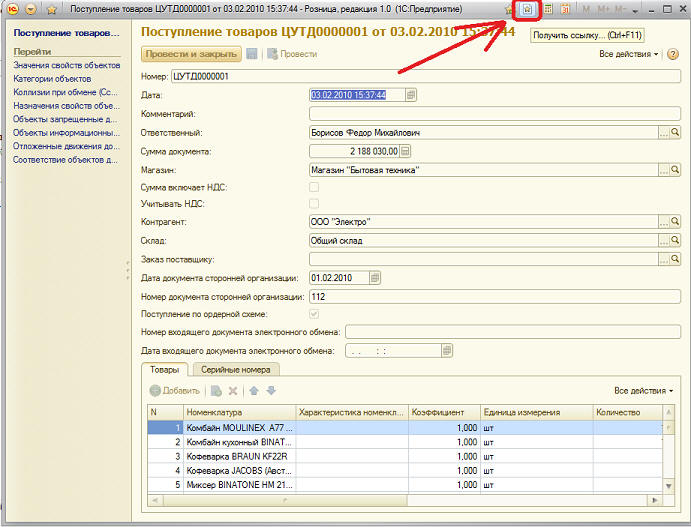Open the top Все действия dropdown
The width and height of the screenshot is (691, 527).
pyautogui.click(x=628, y=54)
